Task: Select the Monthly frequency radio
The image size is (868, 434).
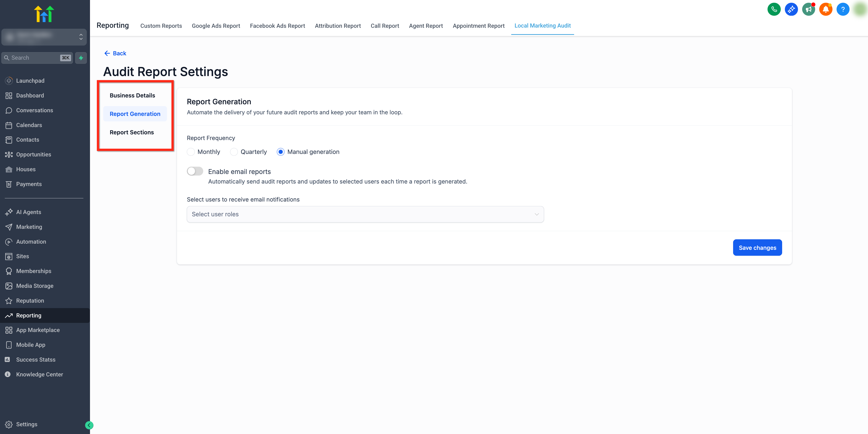Action: tap(191, 152)
